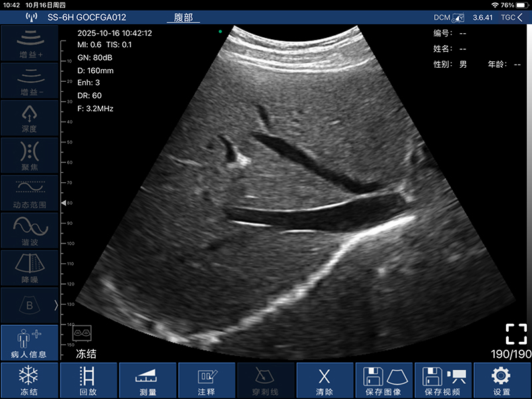Open the 注释 annotation tool
This screenshot has height=399, width=532.
click(x=207, y=380)
